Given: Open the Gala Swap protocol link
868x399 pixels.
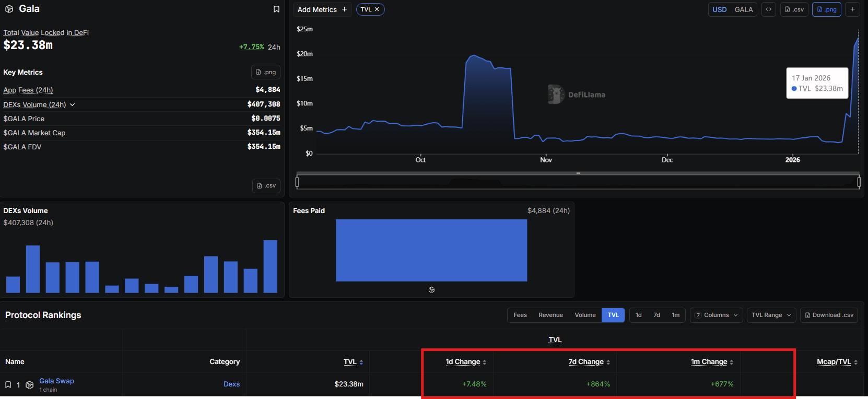Looking at the screenshot, I should pos(56,381).
